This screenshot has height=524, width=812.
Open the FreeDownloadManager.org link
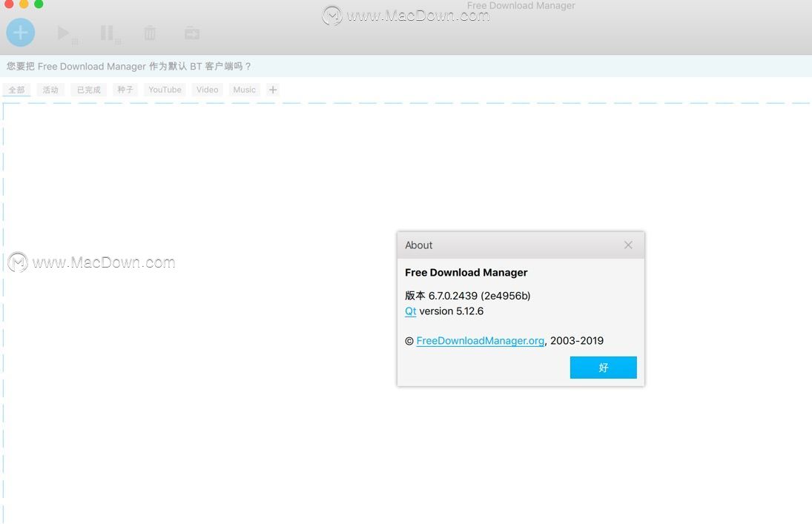[x=480, y=341]
